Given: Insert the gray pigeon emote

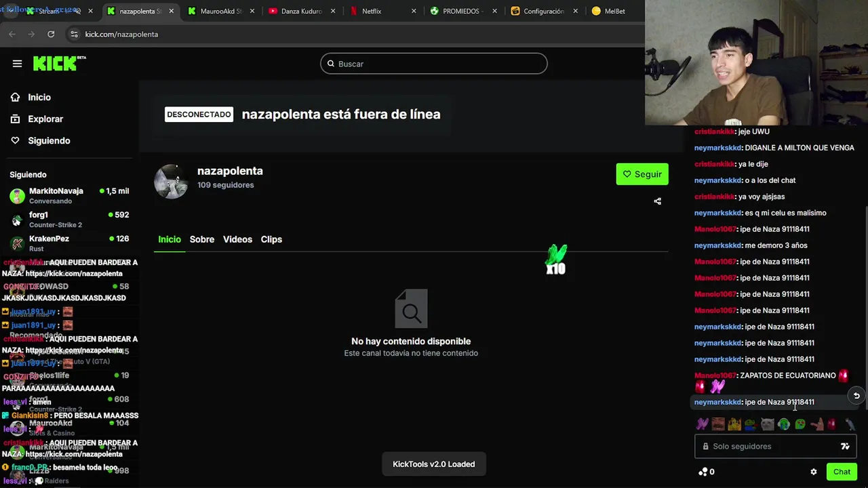Looking at the screenshot, I should pos(850,424).
